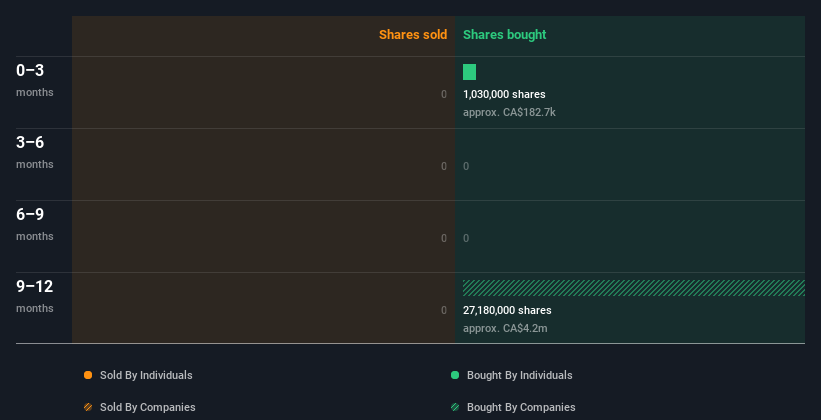Click the Sold By Companies legend label
The image size is (821, 420).
point(148,407)
